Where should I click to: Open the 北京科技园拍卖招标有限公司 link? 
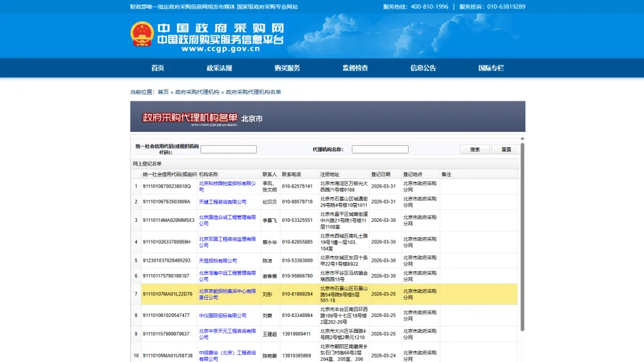(x=228, y=186)
